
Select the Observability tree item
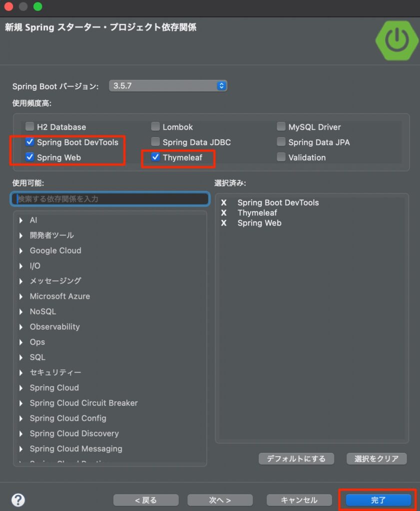pos(54,327)
